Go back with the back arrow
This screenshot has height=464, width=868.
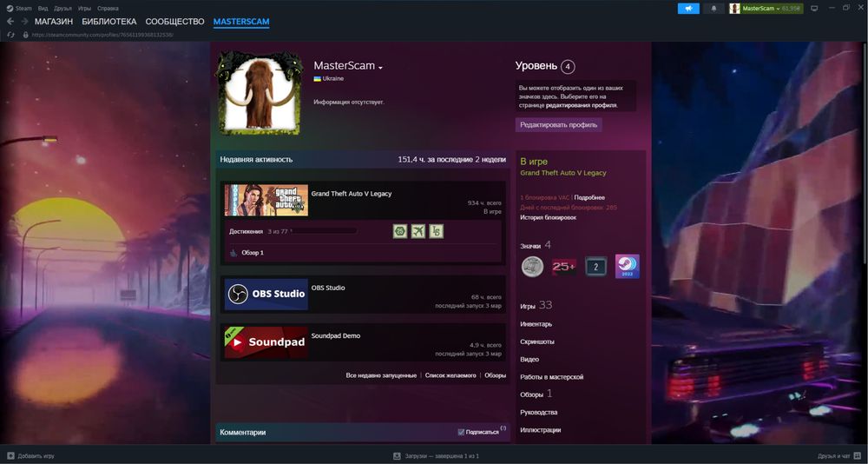10,22
